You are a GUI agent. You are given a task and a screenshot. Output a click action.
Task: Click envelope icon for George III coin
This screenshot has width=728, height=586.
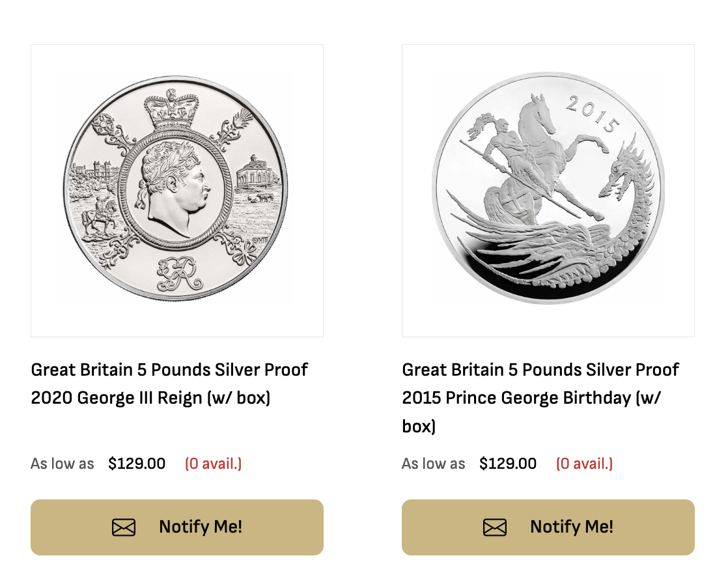click(x=124, y=527)
